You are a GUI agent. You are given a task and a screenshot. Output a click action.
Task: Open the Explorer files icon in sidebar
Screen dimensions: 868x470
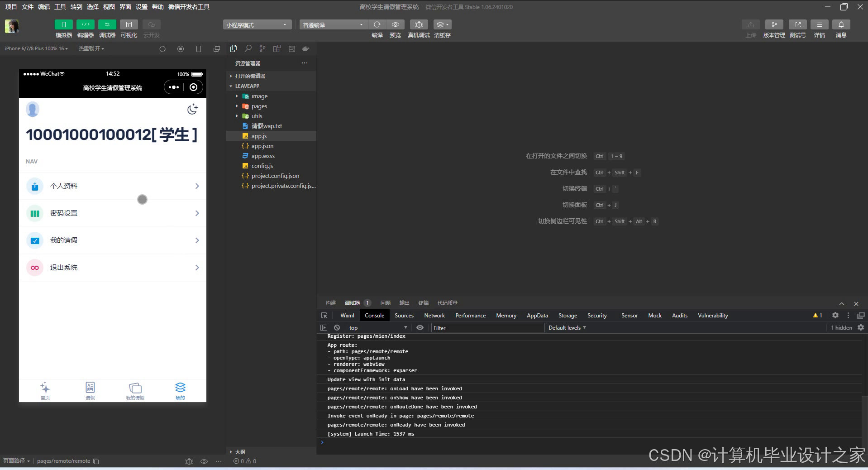[x=234, y=48]
